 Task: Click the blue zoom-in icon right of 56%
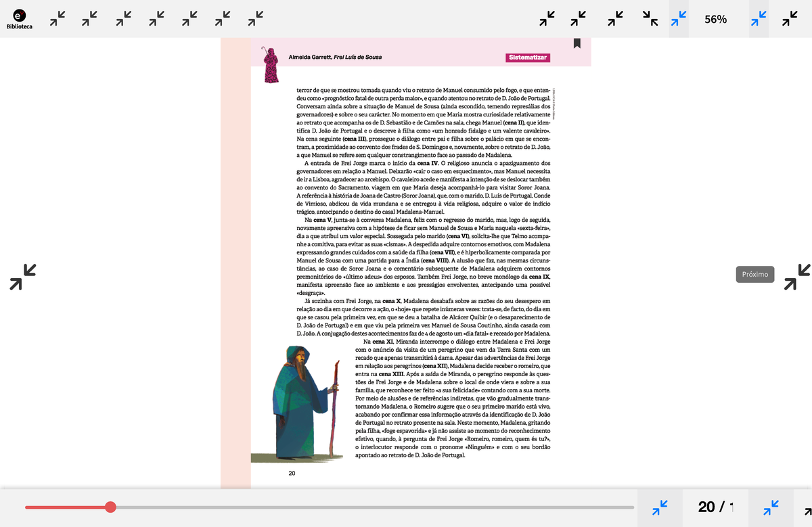[x=759, y=19]
